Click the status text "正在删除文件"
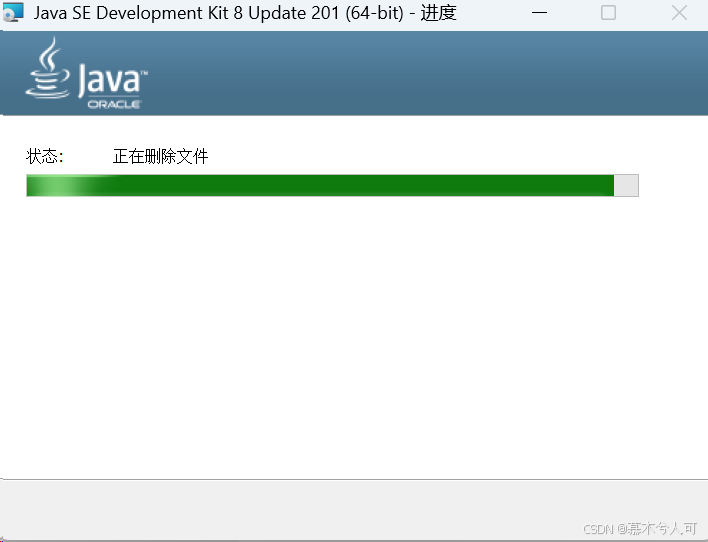Image resolution: width=708 pixels, height=542 pixels. [x=160, y=157]
